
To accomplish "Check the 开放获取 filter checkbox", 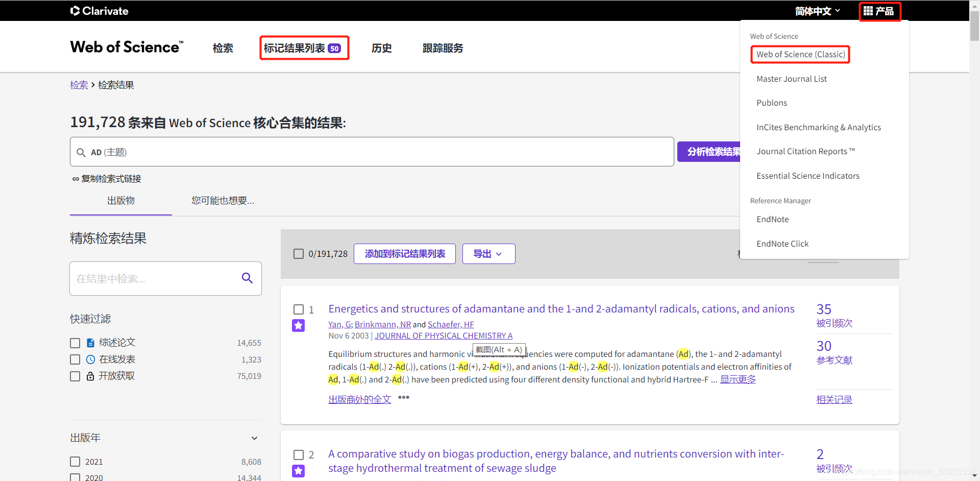I will pos(75,376).
